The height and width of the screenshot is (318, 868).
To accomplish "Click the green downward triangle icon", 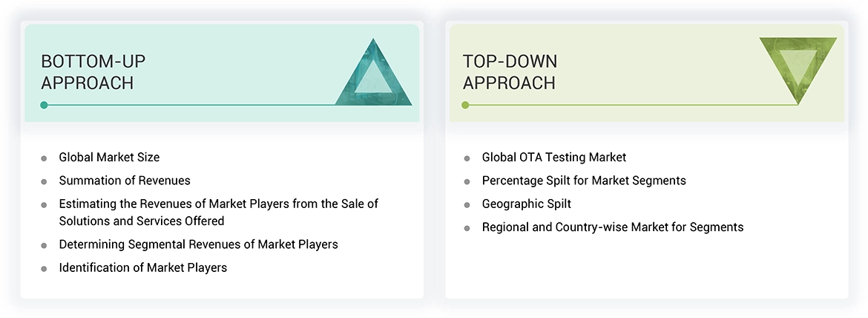I will click(x=798, y=65).
